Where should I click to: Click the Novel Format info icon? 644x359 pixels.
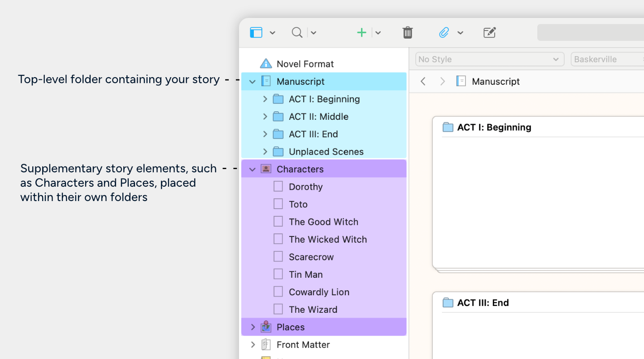[266, 64]
